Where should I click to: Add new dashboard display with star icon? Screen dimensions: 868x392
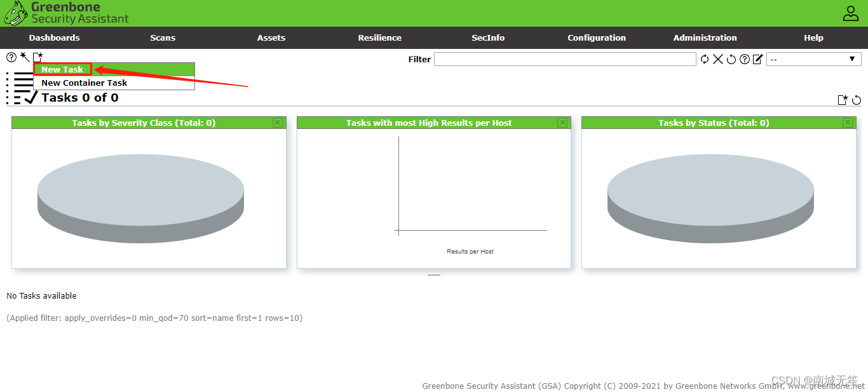843,100
